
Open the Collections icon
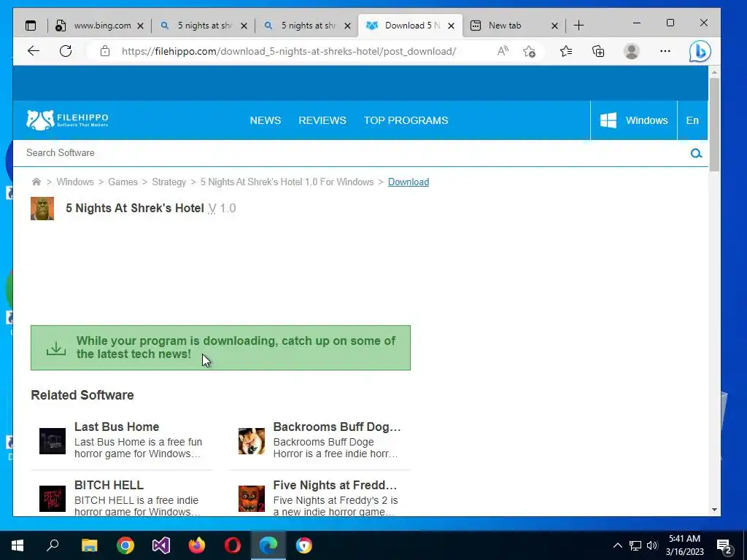[x=598, y=51]
